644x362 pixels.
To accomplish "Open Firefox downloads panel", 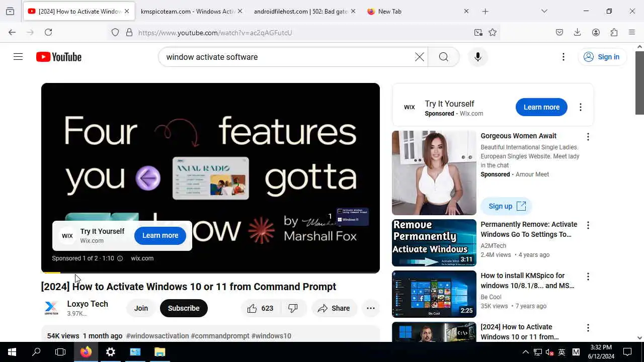I will pyautogui.click(x=578, y=32).
